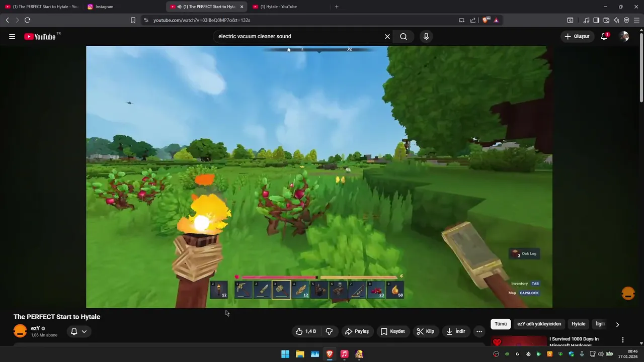Dislike the video
Viewport: 644px width, 362px height.
[330, 331]
